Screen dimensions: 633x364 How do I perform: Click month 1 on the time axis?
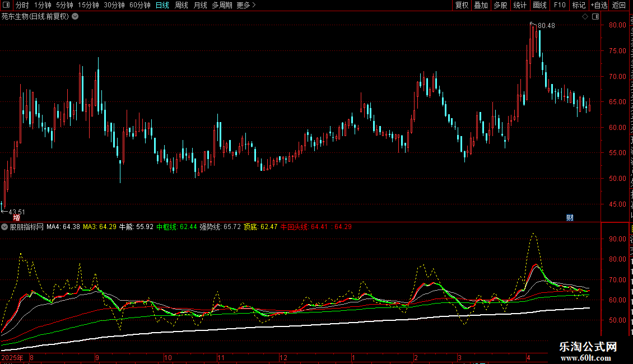pos(353,357)
